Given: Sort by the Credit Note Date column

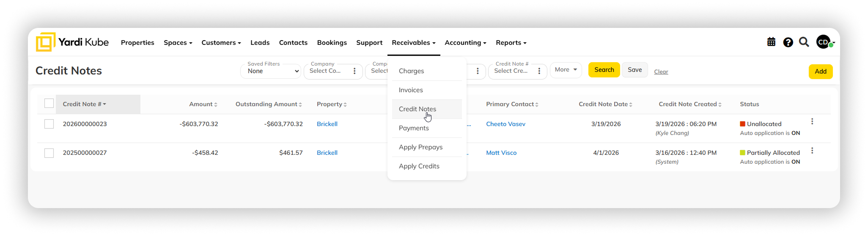Looking at the screenshot, I should coord(605,104).
